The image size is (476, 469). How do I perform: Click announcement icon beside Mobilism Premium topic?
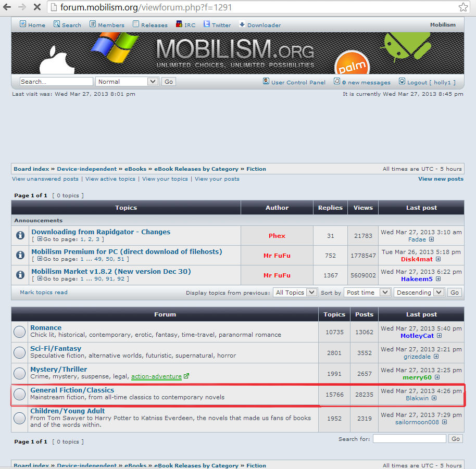coord(20,255)
